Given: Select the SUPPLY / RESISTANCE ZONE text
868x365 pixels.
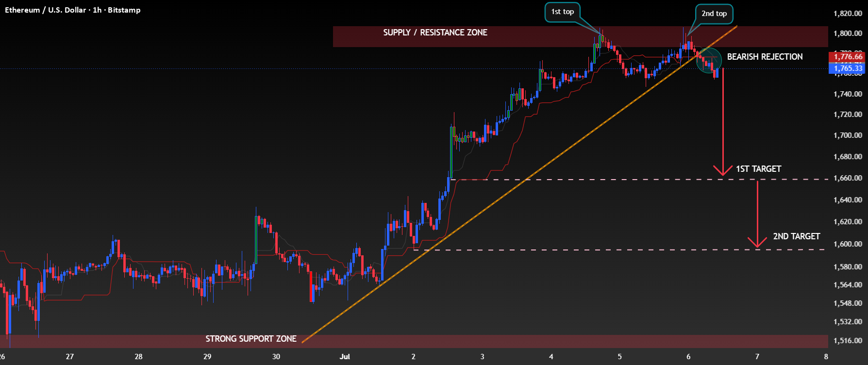Looking at the screenshot, I should [x=435, y=33].
